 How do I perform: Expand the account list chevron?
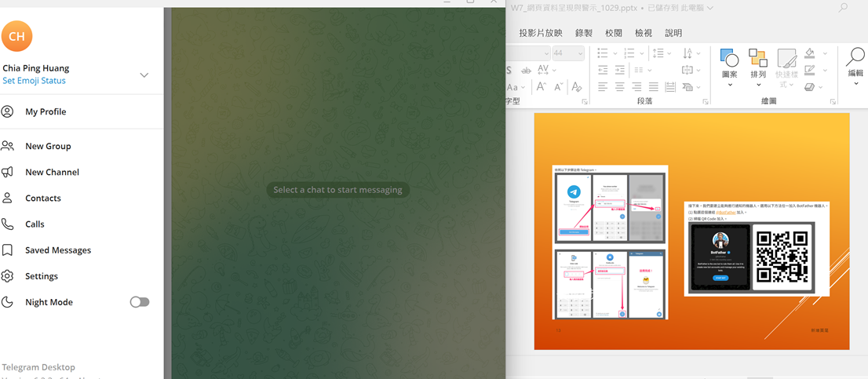tap(144, 75)
